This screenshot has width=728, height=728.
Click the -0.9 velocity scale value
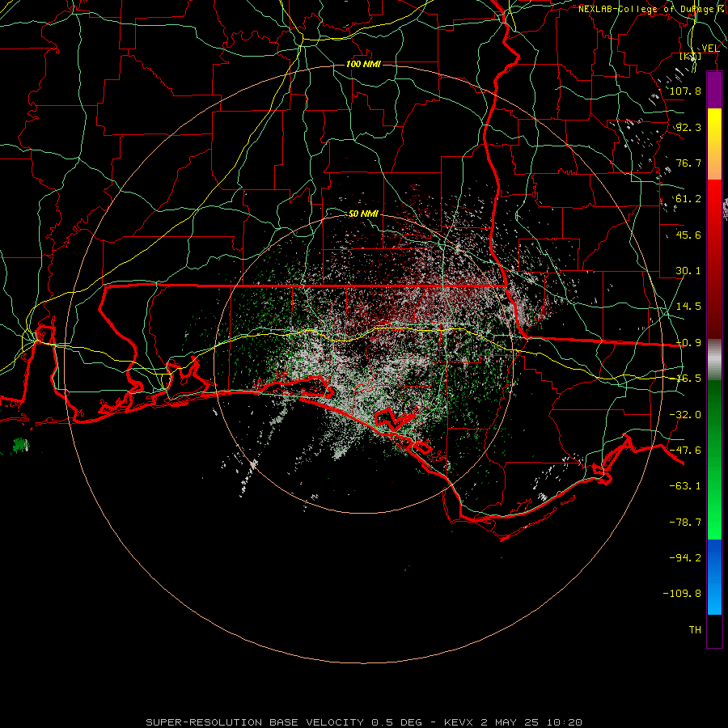688,343
